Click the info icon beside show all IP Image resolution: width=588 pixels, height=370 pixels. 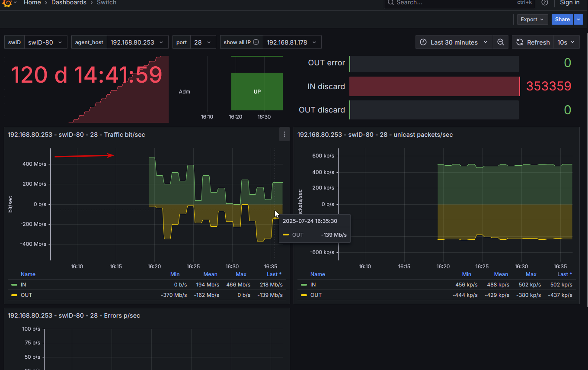coord(256,42)
